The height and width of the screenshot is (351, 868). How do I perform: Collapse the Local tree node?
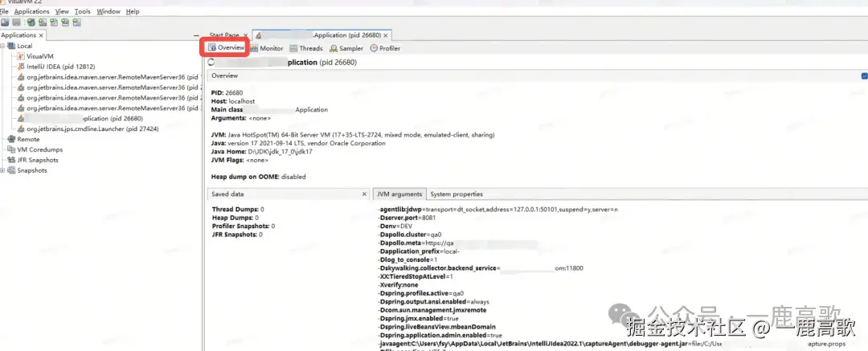(x=2, y=46)
